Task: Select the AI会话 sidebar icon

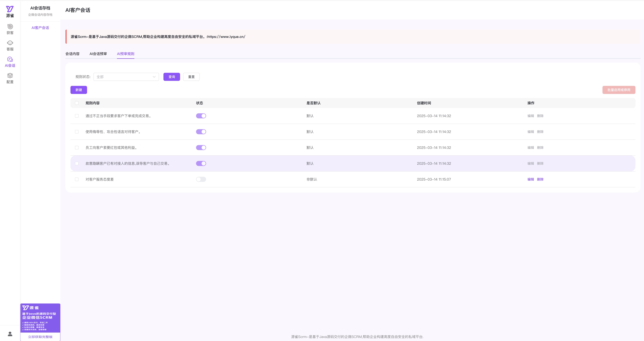Action: pyautogui.click(x=10, y=62)
